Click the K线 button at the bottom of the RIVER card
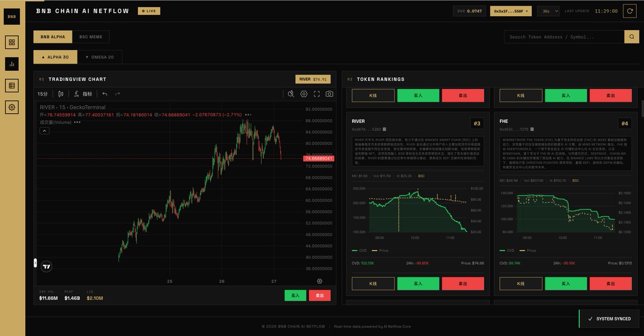 pos(373,283)
